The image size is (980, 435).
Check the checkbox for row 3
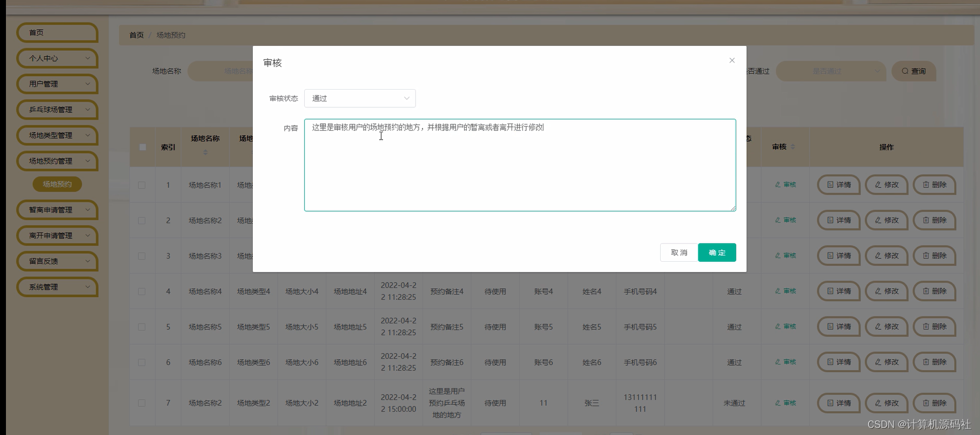(142, 256)
